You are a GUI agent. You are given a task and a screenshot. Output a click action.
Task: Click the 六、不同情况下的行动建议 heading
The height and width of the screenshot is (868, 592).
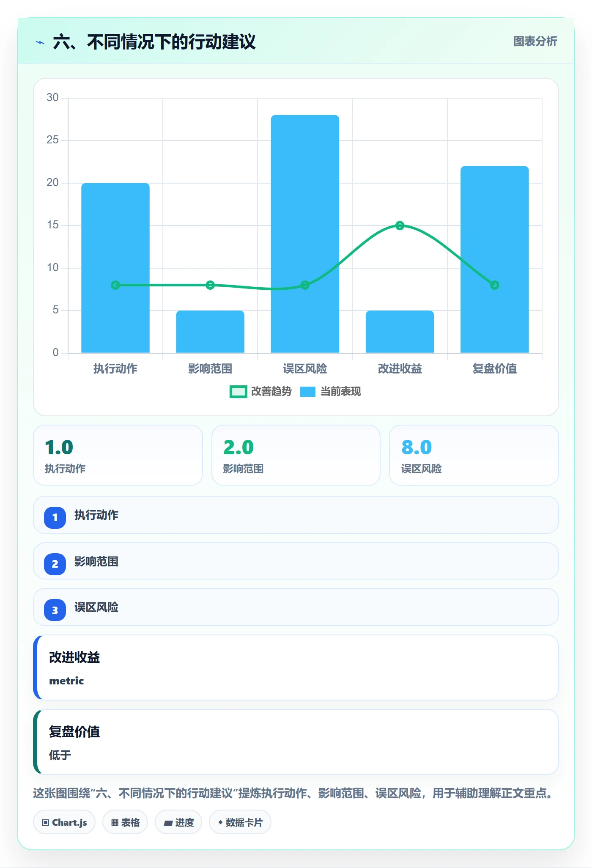tap(154, 42)
